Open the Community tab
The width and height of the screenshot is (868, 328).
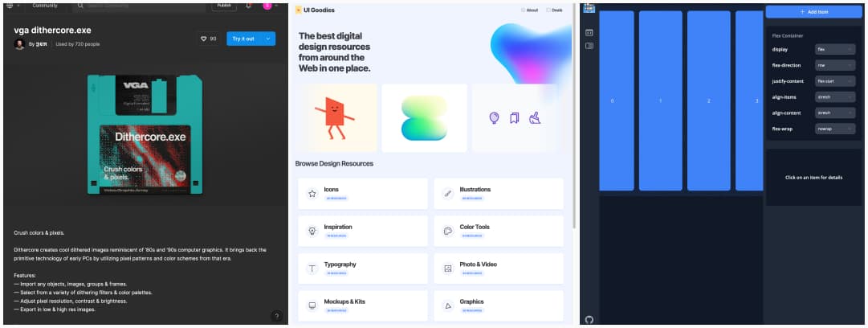45,6
